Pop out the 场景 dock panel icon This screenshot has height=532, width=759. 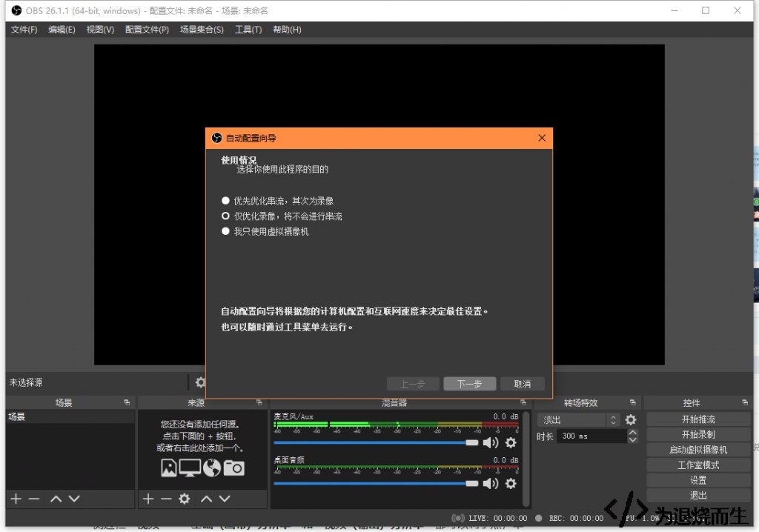coord(127,402)
